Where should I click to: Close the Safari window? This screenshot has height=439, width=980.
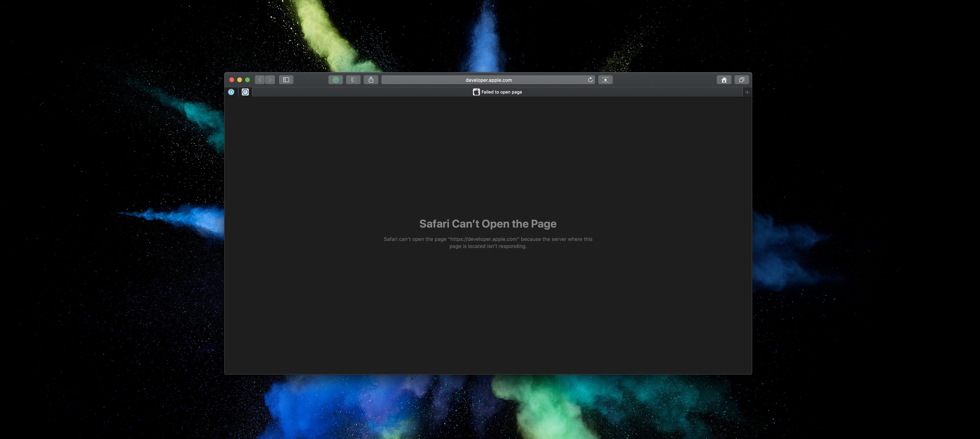(x=232, y=80)
